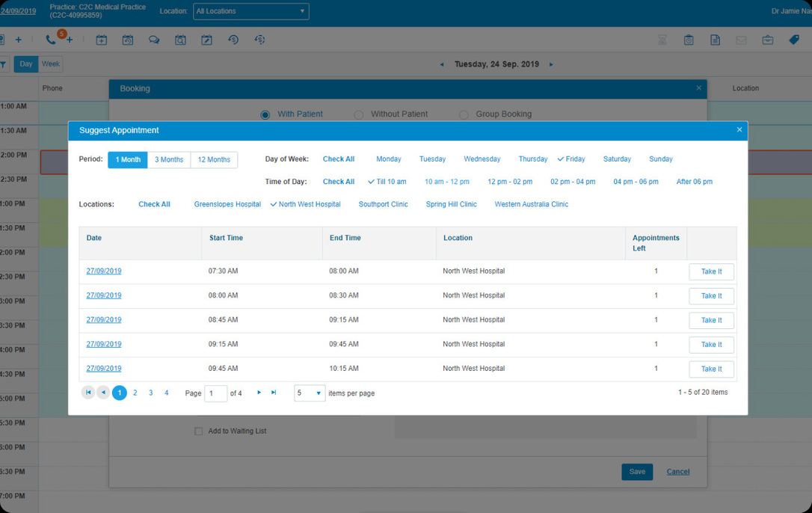The width and height of the screenshot is (812, 513).
Task: Jump to the last results page
Action: (x=274, y=393)
